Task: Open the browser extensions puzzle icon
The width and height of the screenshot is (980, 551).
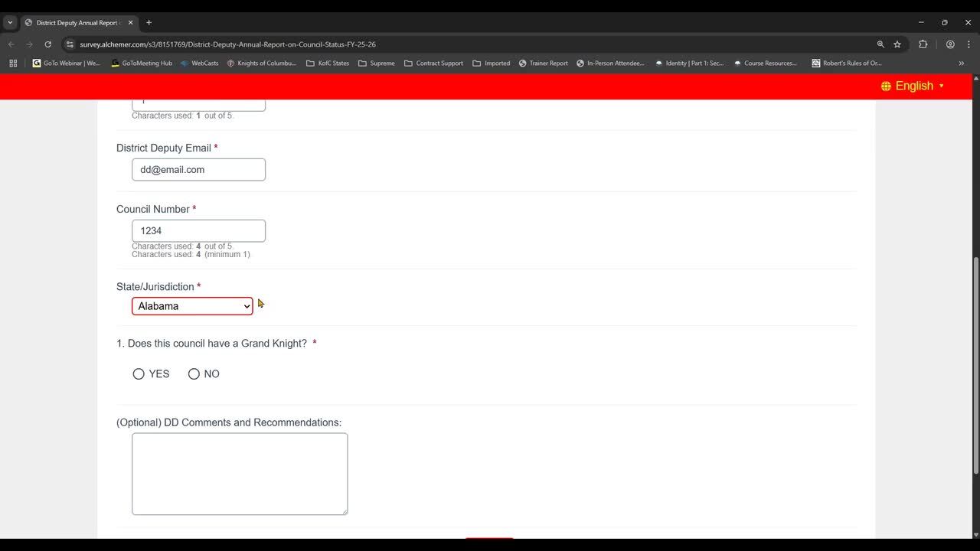Action: 923,44
